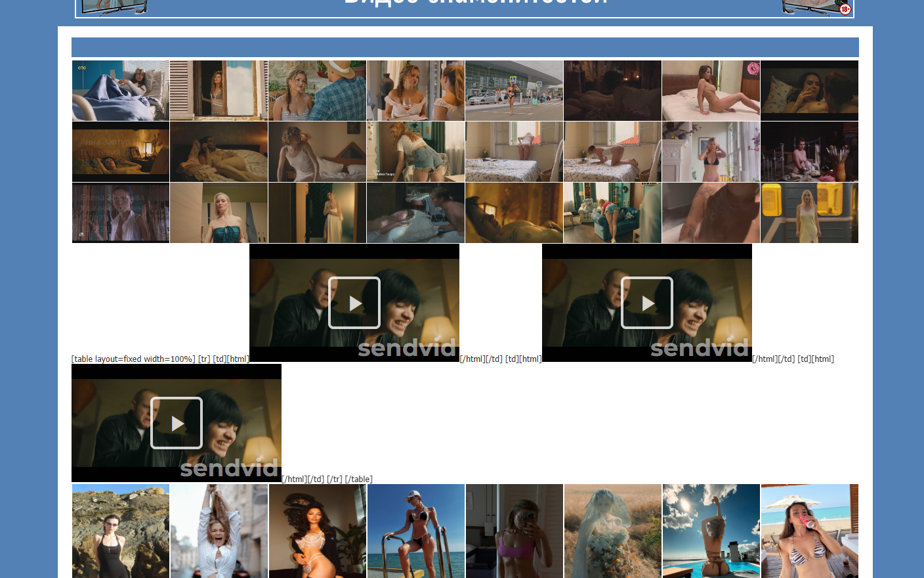Open the bride with veil photo thumbnail
The height and width of the screenshot is (578, 924).
[x=613, y=531]
